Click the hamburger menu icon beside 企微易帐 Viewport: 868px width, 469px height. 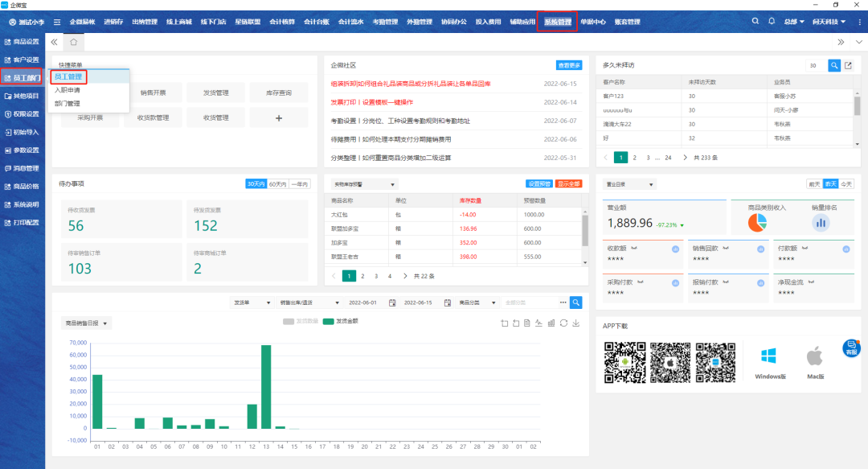[x=57, y=22]
